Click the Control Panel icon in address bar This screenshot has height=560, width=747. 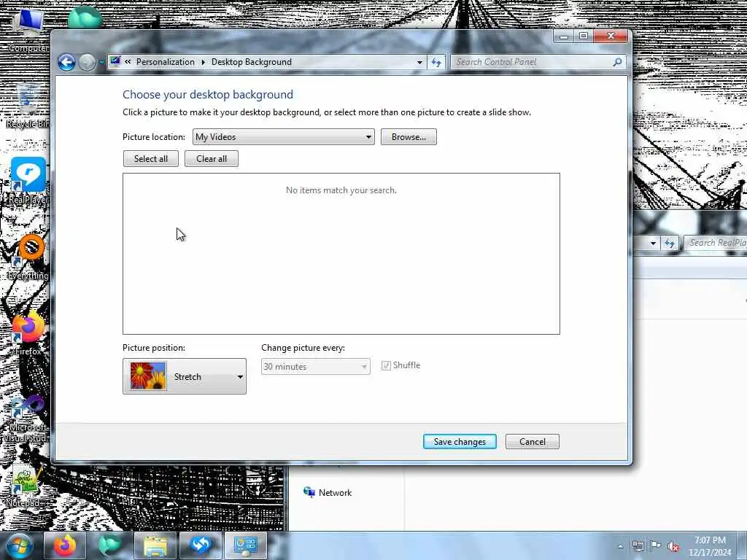point(115,61)
